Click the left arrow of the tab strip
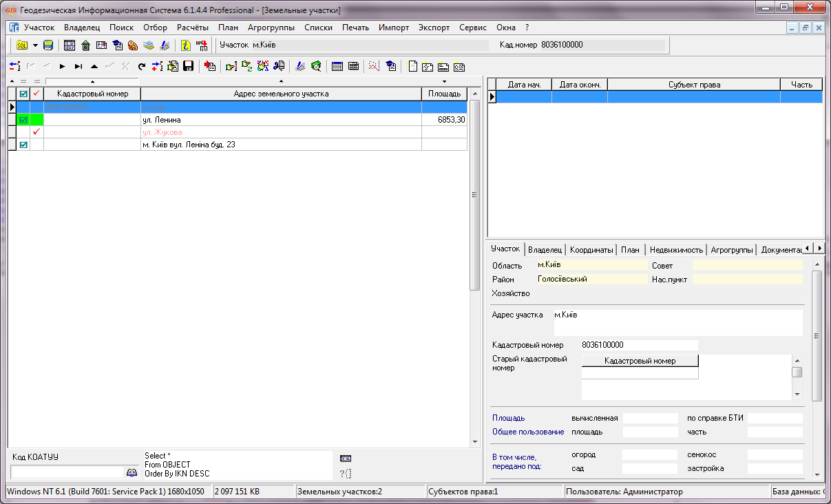This screenshot has width=831, height=504. click(808, 248)
